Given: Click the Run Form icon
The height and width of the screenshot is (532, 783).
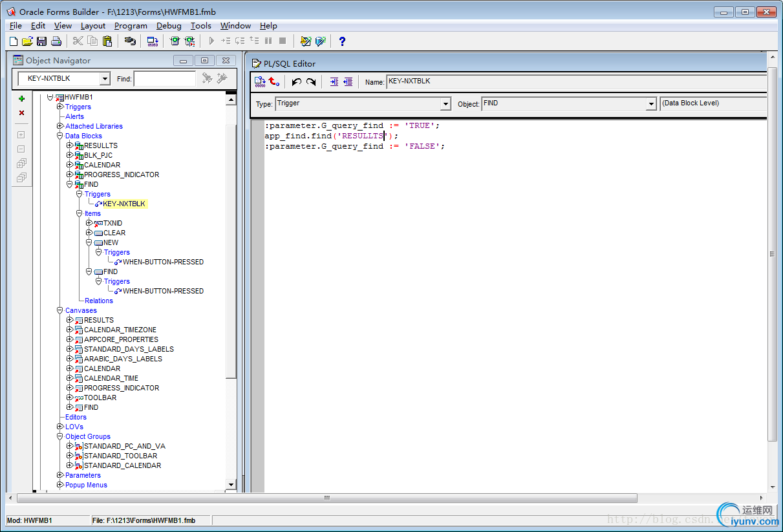Looking at the screenshot, I should click(x=175, y=41).
